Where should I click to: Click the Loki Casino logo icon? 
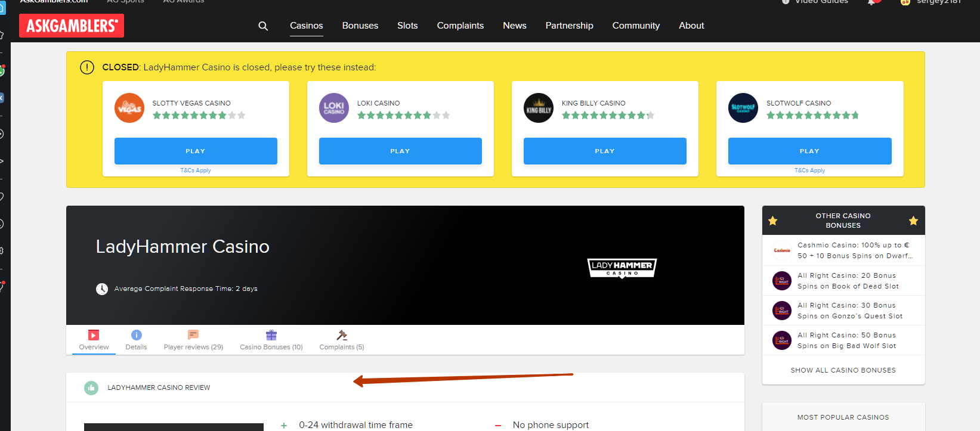pos(334,108)
